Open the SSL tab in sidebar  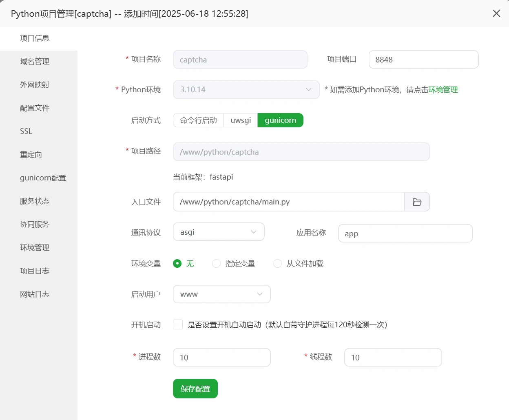coord(26,131)
